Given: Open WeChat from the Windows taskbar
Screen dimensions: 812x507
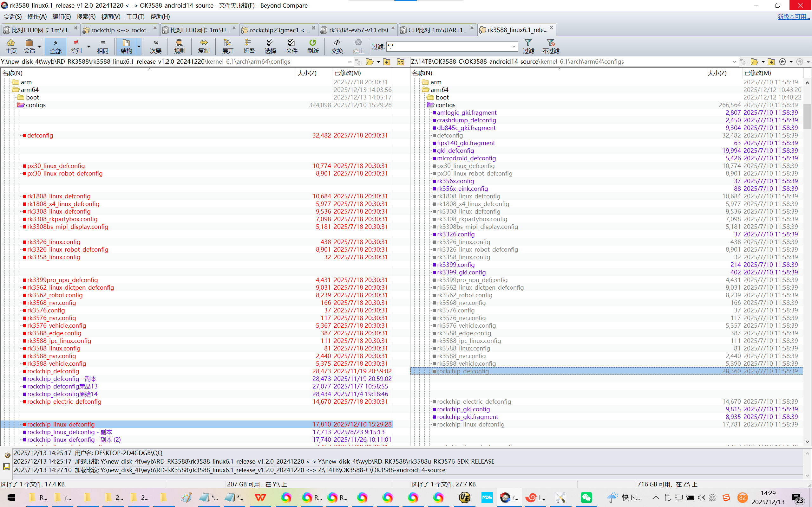Looking at the screenshot, I should [x=586, y=497].
